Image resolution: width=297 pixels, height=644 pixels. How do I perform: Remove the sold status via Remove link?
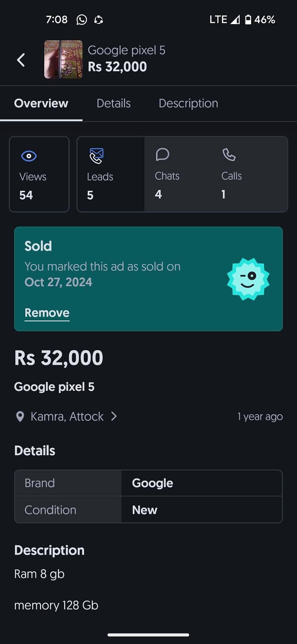tap(47, 313)
